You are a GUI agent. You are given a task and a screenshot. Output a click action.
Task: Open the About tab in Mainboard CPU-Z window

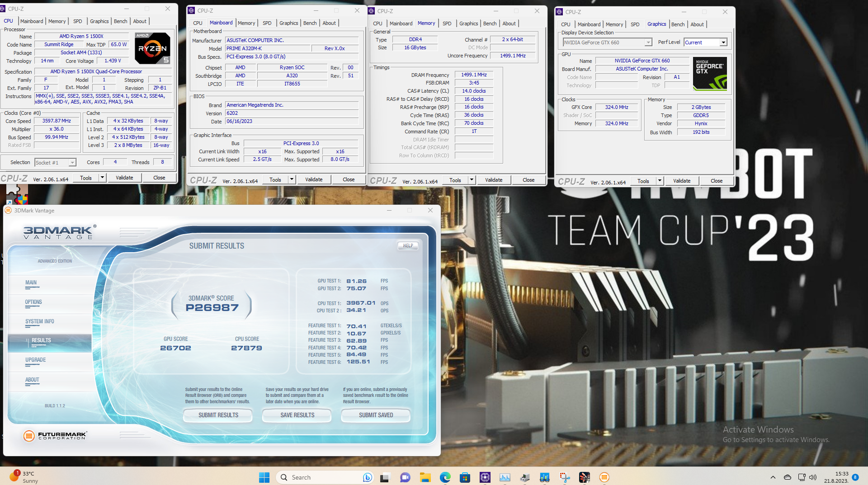pos(329,23)
